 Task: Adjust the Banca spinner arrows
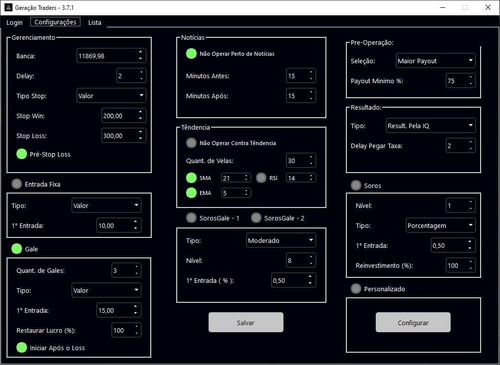pos(141,56)
